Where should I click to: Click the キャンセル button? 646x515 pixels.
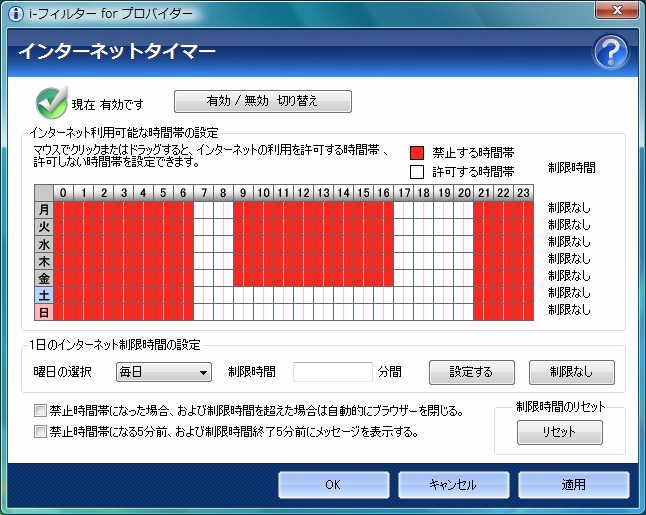[454, 485]
